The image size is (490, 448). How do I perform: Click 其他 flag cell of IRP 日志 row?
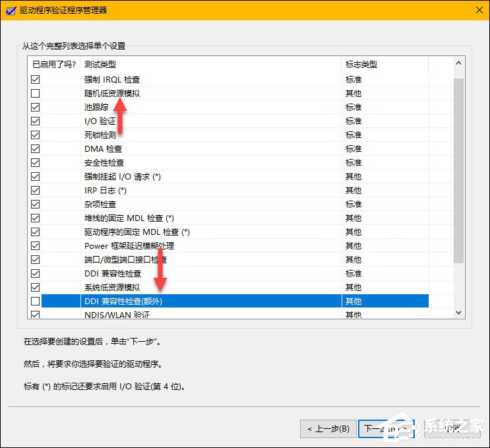[x=353, y=191]
